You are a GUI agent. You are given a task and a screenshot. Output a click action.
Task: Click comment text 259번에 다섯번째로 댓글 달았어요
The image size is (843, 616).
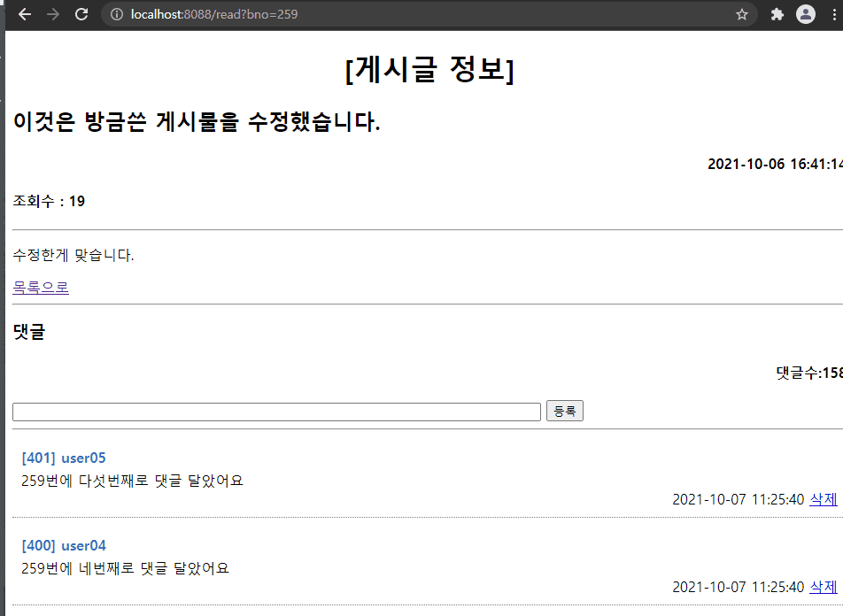[132, 481]
